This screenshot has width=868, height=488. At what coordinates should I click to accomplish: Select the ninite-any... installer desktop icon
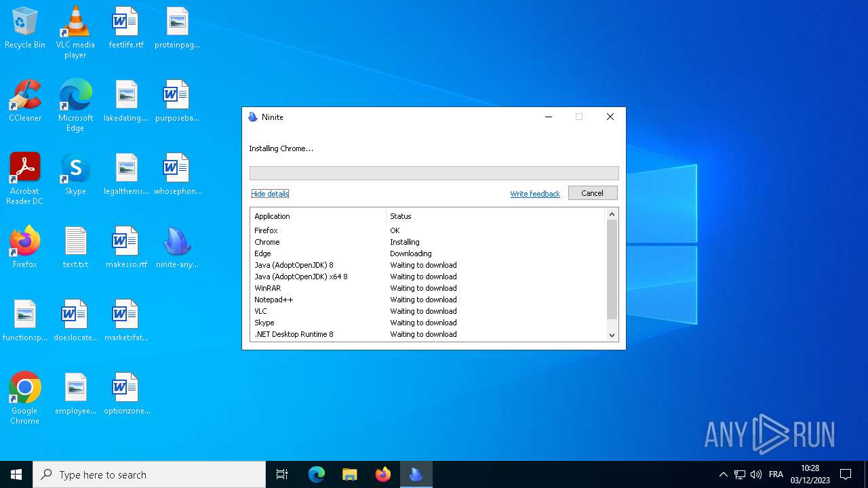click(177, 248)
